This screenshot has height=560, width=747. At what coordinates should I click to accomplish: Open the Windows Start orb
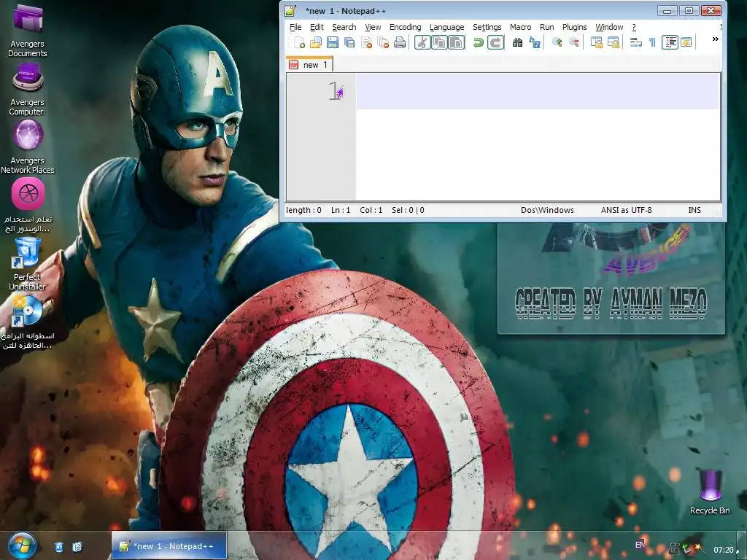[x=21, y=545]
